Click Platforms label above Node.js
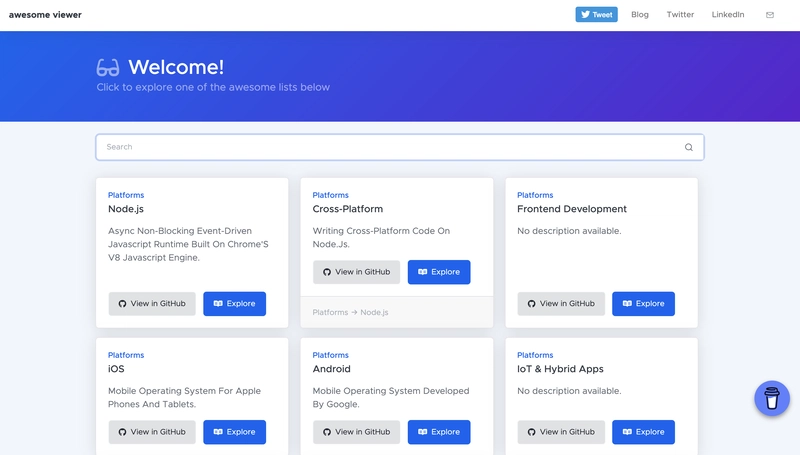The height and width of the screenshot is (455, 800). pos(126,195)
